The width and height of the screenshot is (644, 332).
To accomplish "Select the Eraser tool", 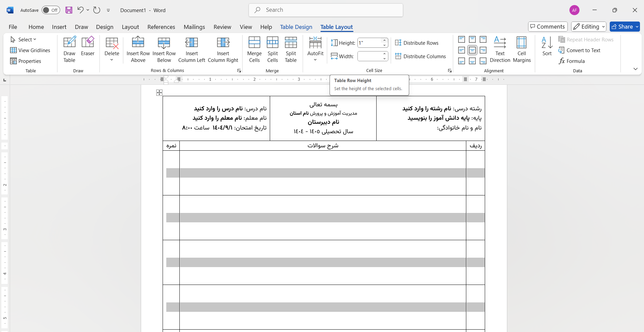I will click(x=88, y=46).
